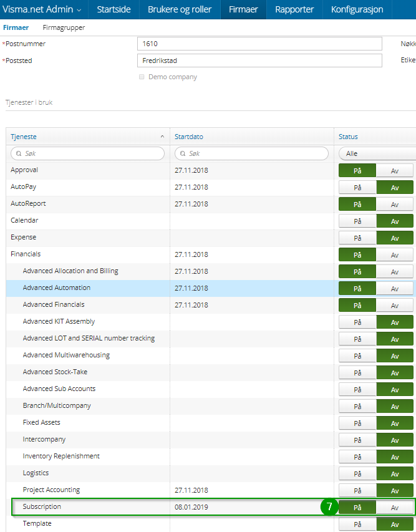
Task: Select the Firmaer sub-tab
Action: (x=16, y=27)
